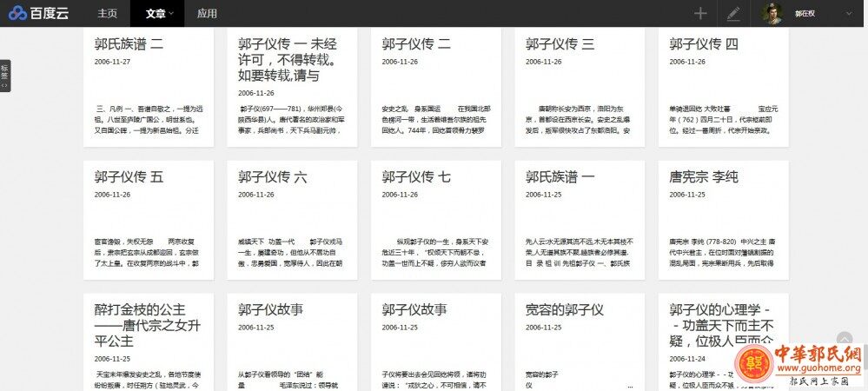Click the plus icon to add new
The image size is (868, 391).
coord(700,13)
